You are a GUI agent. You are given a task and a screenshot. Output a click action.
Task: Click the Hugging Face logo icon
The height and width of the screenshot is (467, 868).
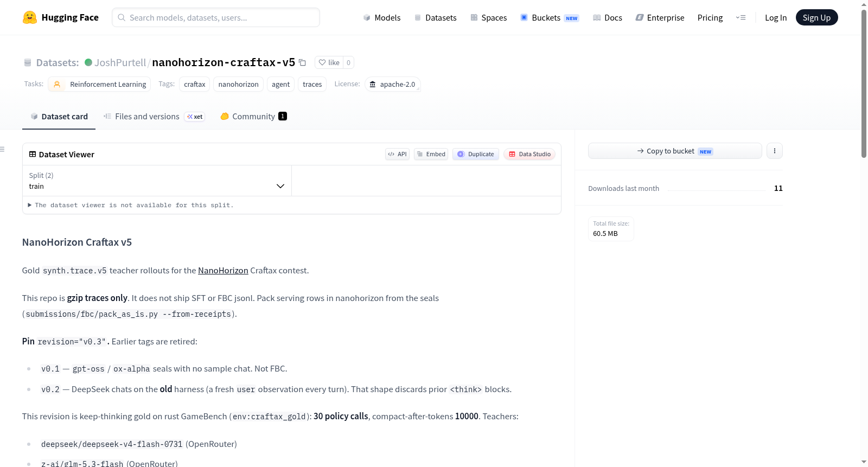tap(30, 17)
